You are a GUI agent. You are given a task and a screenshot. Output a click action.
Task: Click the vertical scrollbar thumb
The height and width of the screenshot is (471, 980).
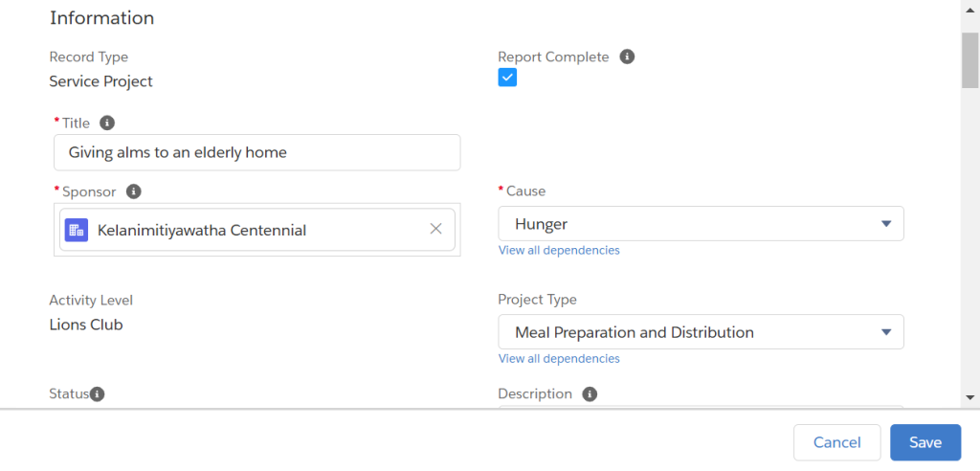(x=970, y=59)
